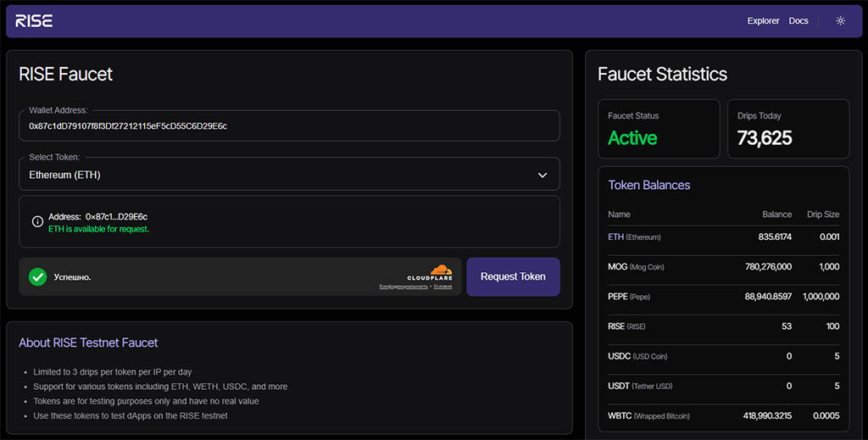Image resolution: width=868 pixels, height=440 pixels.
Task: Click 'Use these tokens to test dApps' line
Action: [x=130, y=415]
